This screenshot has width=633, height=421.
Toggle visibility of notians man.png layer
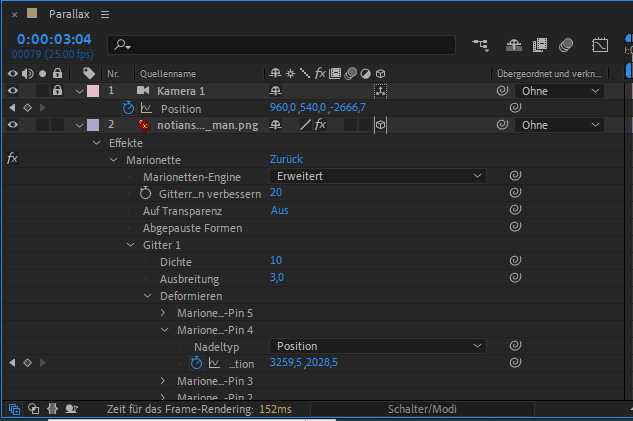point(13,125)
